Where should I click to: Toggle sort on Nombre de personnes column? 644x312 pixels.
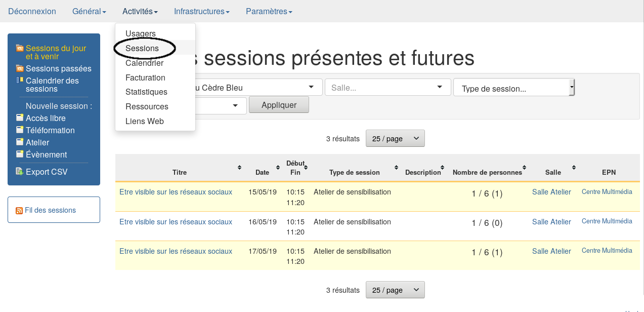pos(525,168)
